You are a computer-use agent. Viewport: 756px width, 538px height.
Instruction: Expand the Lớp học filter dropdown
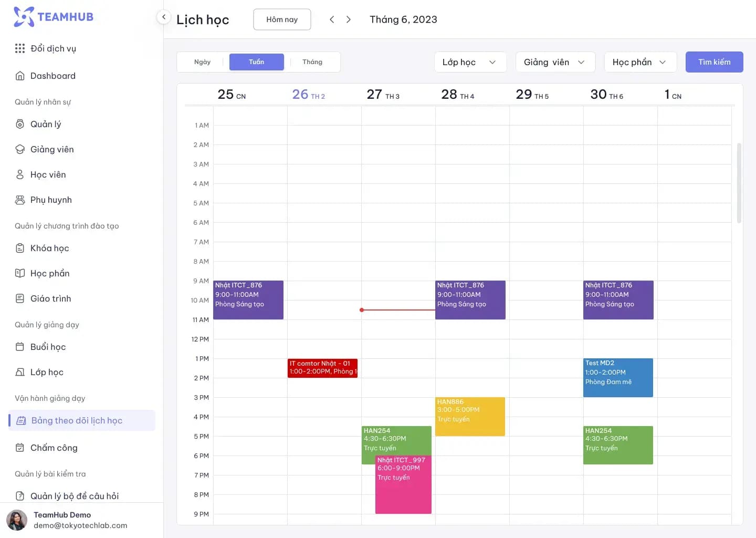[470, 62]
